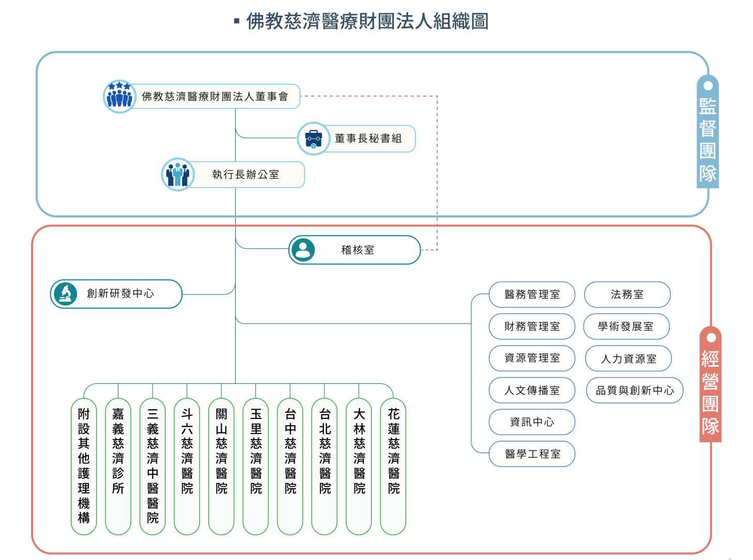Click the person icon beside 稽核室
The image size is (753, 560).
tap(303, 250)
